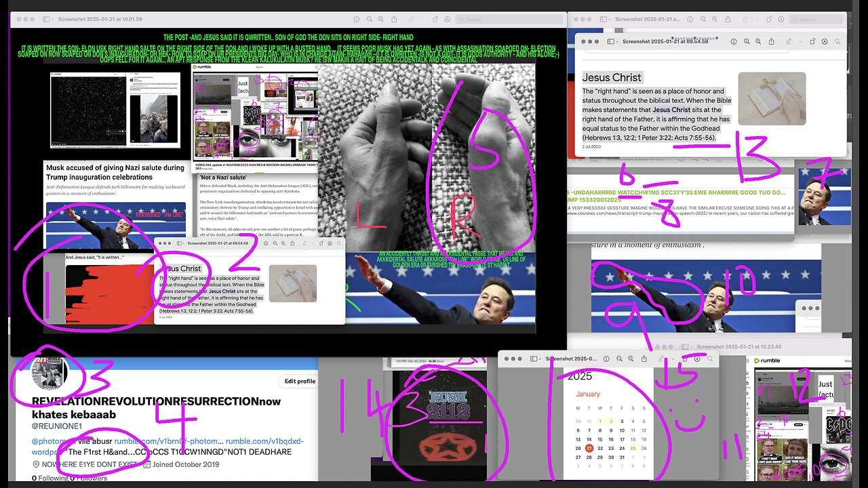Zoom in on the 10.01.39 Preview window
This screenshot has height=488, width=868.
pyautogui.click(x=381, y=19)
